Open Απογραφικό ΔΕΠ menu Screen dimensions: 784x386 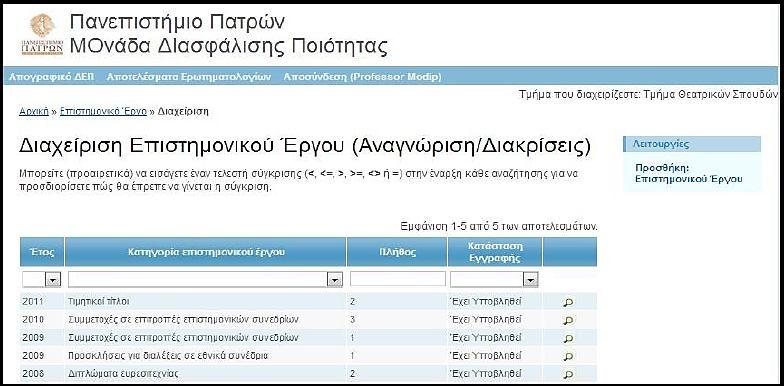point(52,77)
